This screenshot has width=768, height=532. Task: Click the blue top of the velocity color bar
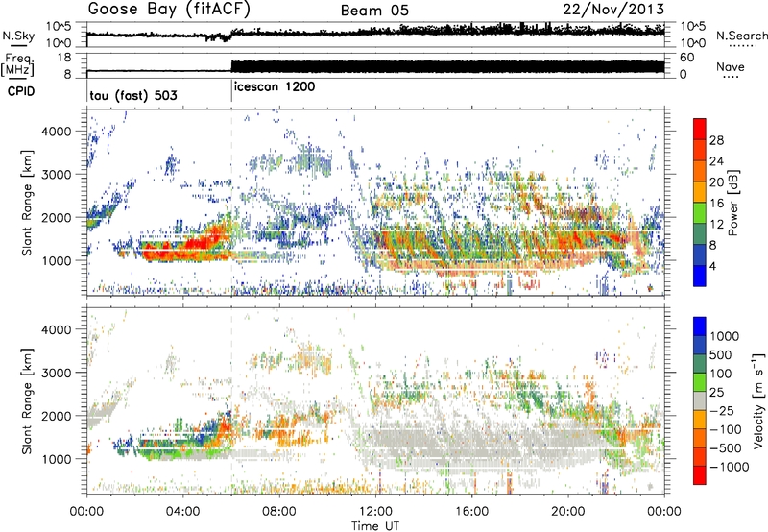700,326
